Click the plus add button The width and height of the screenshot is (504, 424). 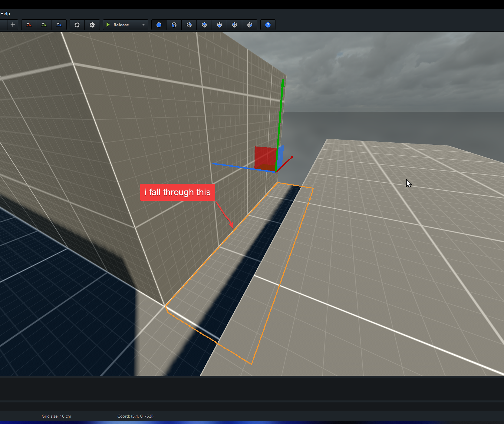point(13,25)
